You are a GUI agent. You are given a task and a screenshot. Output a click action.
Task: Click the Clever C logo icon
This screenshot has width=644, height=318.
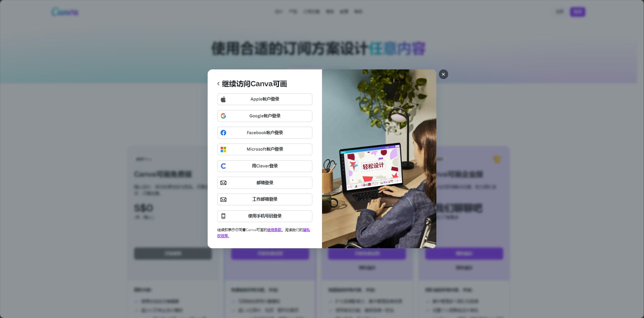(x=223, y=166)
